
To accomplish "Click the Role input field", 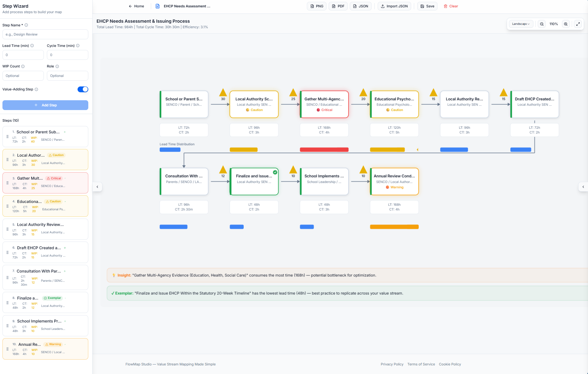I will tap(67, 76).
